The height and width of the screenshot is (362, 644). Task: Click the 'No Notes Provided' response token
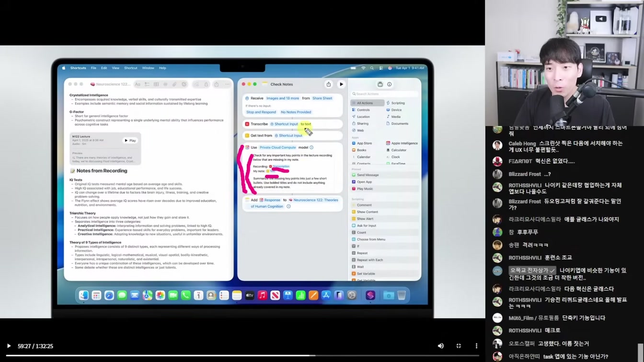coord(296,112)
